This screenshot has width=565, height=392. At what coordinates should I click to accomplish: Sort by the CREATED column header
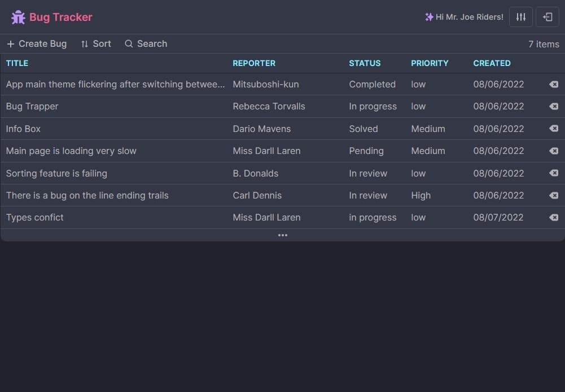coord(492,63)
